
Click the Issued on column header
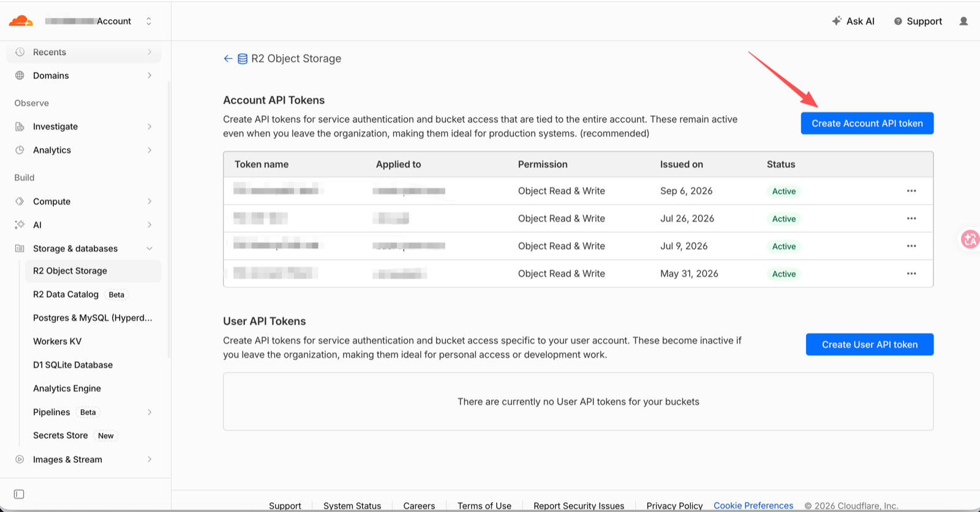tap(681, 164)
